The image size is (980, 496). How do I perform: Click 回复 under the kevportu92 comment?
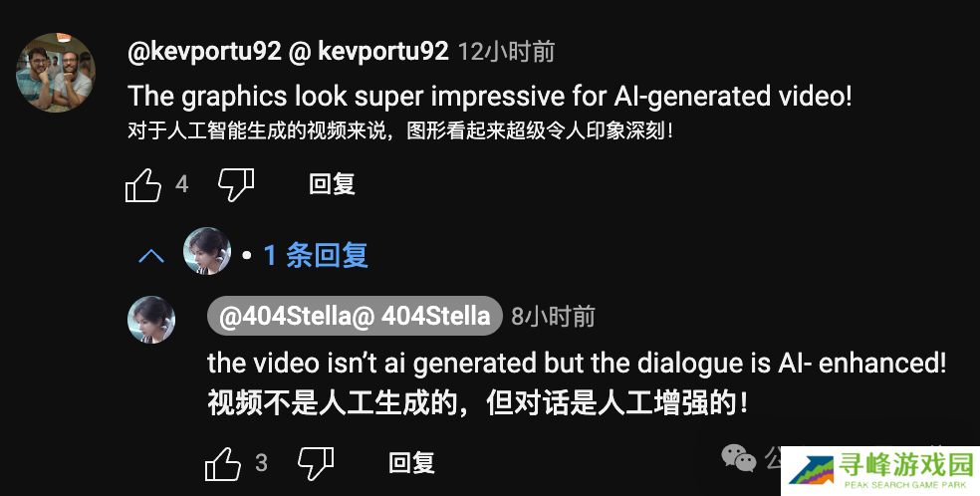332,184
